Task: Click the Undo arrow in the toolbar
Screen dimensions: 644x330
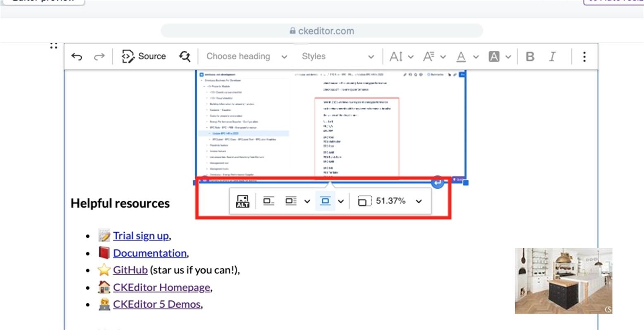Action: 77,57
